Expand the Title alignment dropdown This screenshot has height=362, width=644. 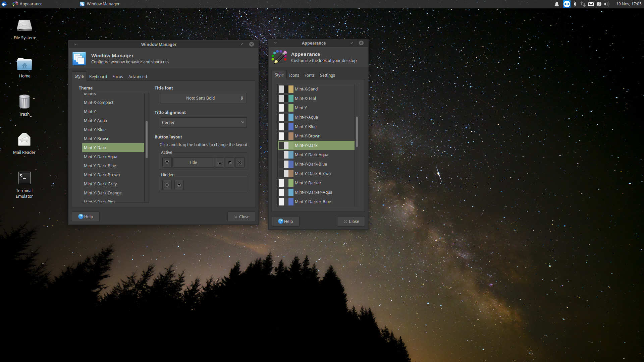click(x=203, y=122)
